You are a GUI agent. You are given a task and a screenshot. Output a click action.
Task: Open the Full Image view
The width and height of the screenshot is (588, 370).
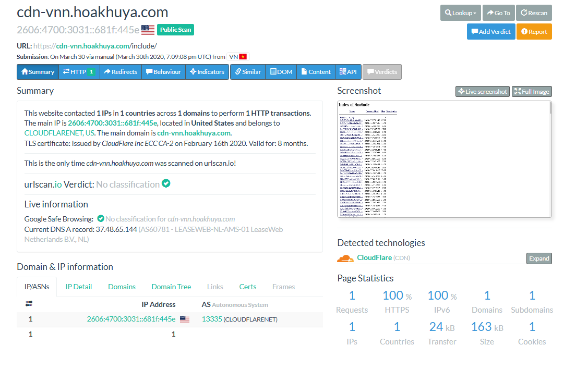click(x=531, y=92)
